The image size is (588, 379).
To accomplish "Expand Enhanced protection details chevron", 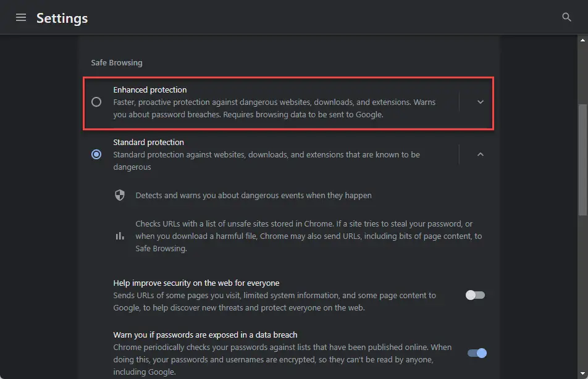I will (x=481, y=102).
